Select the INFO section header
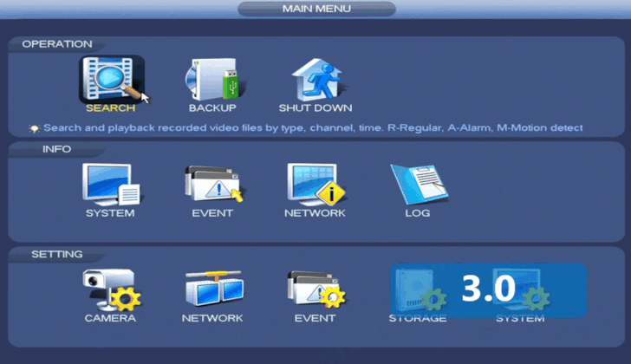Image resolution: width=631 pixels, height=364 pixels. click(56, 149)
